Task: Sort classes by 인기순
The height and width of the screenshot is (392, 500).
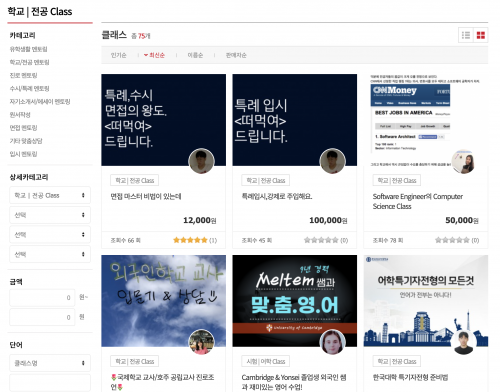Action: 119,55
